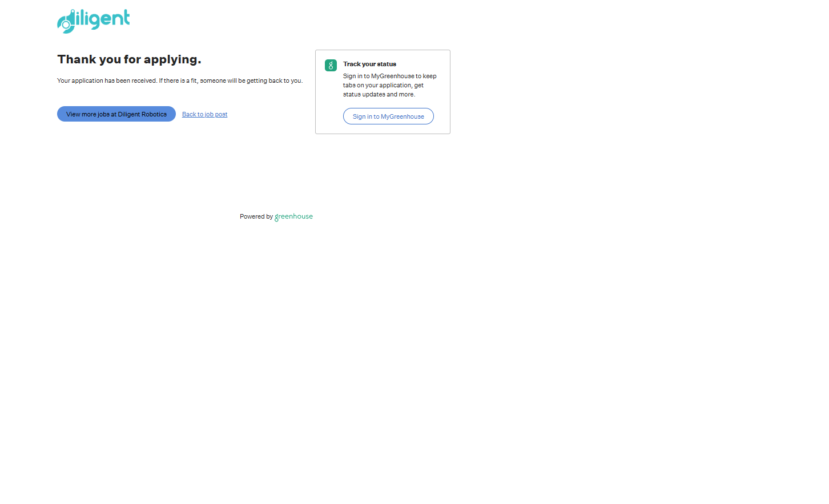Screen dimensions: 829x504
Task: Click 'job post' in the underlined link
Action: (x=216, y=115)
